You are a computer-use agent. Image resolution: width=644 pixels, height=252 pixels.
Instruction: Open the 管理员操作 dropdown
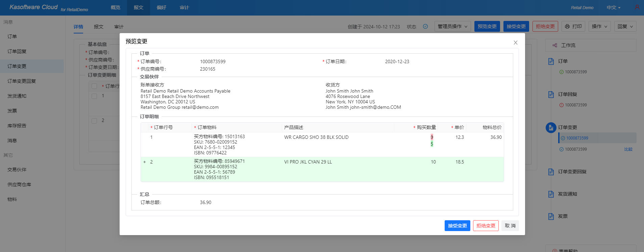click(452, 26)
